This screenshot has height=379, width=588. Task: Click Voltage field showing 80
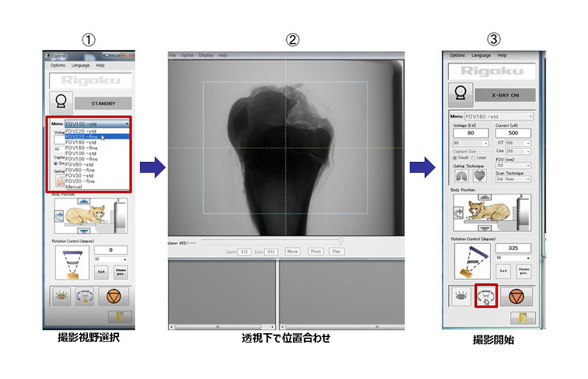(470, 133)
